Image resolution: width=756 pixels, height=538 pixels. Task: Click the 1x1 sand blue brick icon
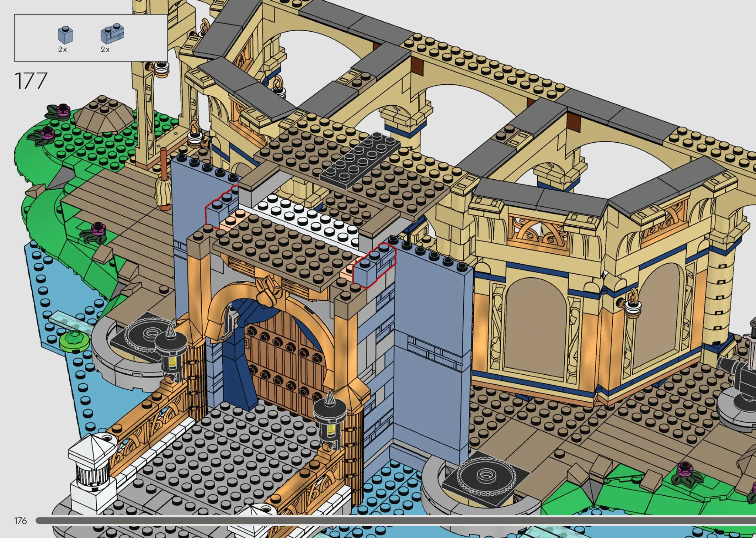coord(65,35)
